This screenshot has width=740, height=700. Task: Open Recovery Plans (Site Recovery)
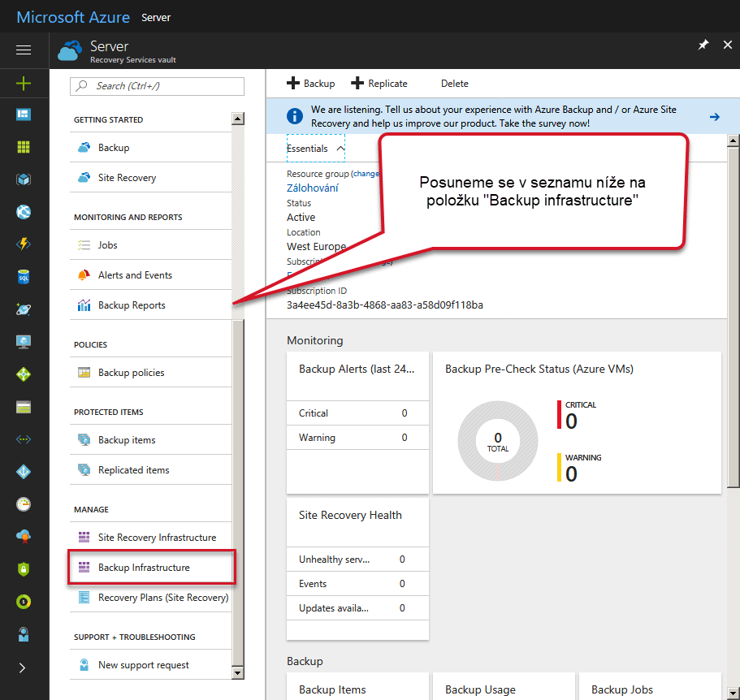coord(150,598)
